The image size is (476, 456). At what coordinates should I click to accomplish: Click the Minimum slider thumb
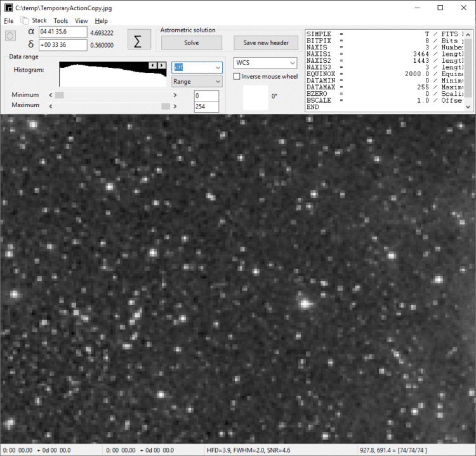click(59, 95)
